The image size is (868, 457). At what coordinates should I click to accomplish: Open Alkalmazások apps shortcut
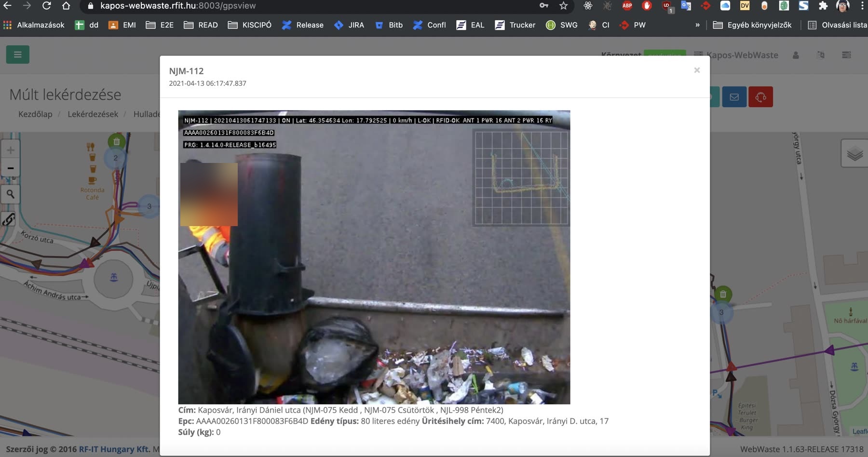[x=34, y=25]
